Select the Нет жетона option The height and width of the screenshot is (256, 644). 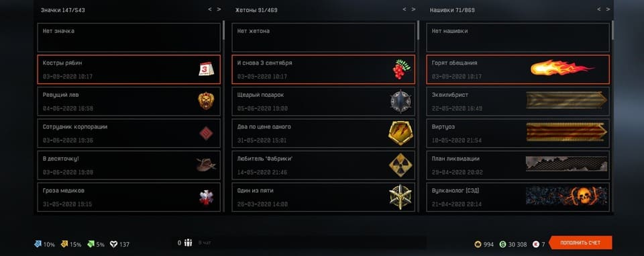[323, 38]
